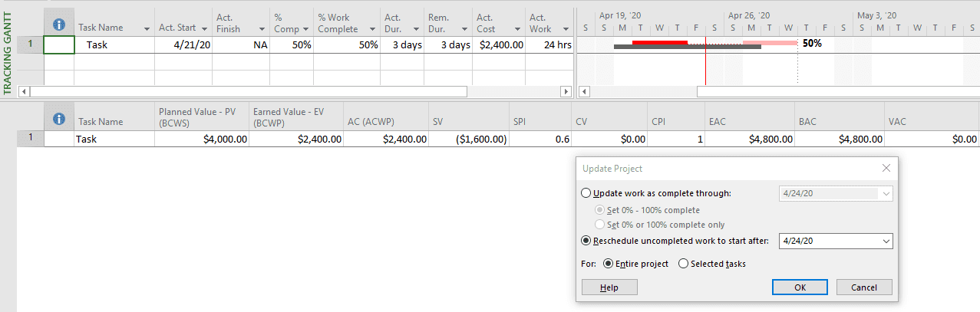Click the VAC column header
The image size is (980, 312).
pos(932,117)
